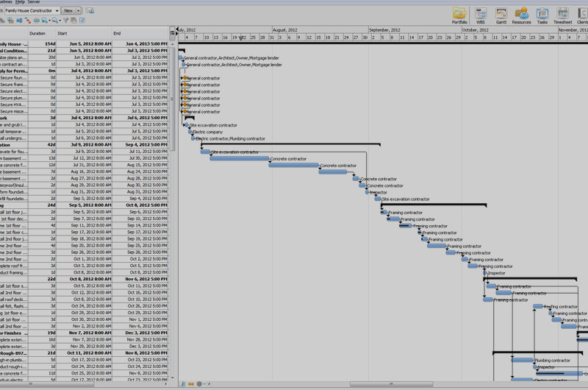Click the Duration column header

[x=37, y=34]
